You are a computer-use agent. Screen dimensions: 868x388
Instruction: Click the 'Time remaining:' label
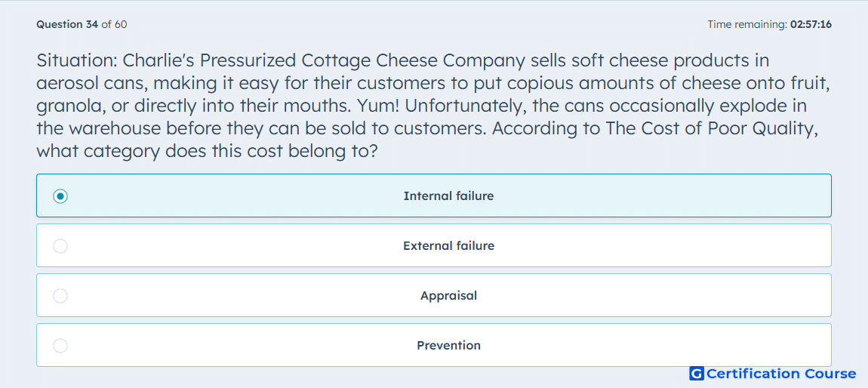point(747,24)
